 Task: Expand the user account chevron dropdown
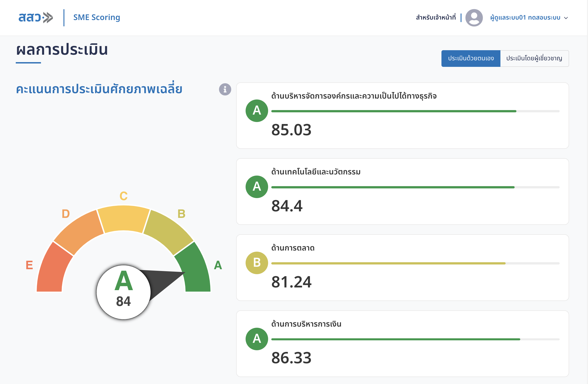(x=566, y=18)
